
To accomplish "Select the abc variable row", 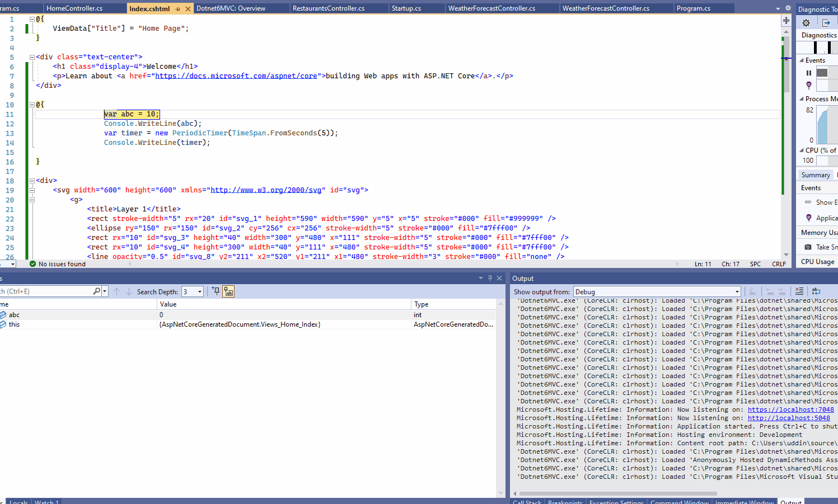I will click(247, 315).
